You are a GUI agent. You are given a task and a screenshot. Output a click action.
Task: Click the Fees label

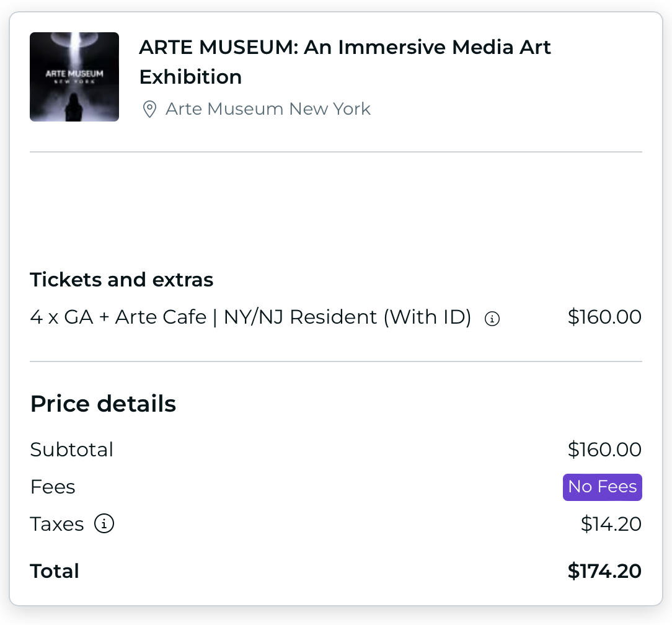tap(53, 487)
